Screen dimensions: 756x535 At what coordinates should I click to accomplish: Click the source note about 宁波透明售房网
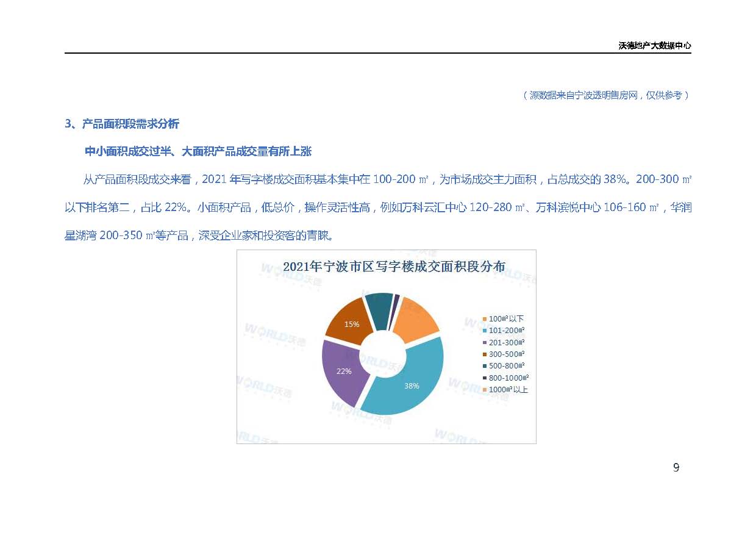coord(605,95)
